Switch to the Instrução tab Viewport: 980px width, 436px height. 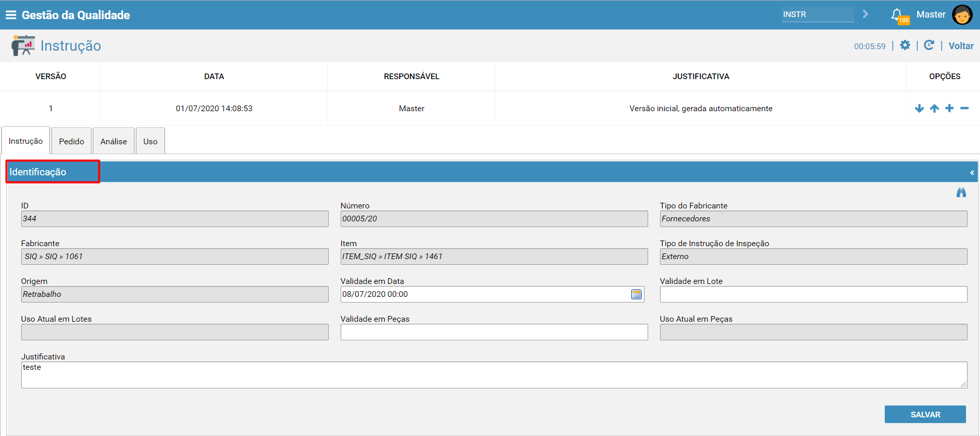pyautogui.click(x=26, y=141)
